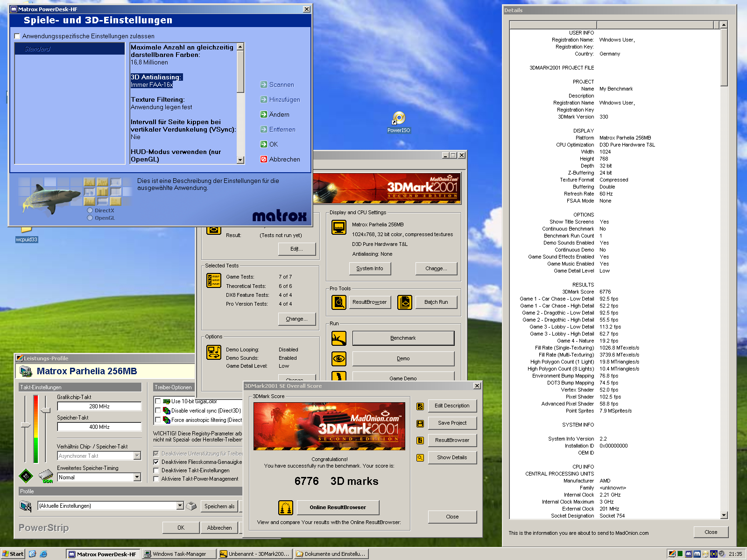
Task: Click the Benchmark button in 3DMark
Action: tap(403, 338)
